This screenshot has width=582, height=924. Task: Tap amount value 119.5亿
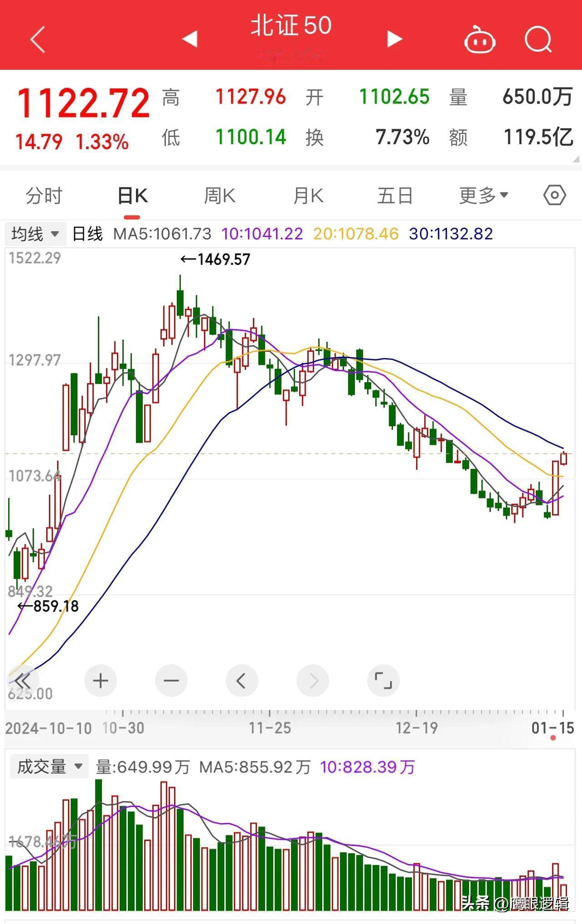[538, 137]
